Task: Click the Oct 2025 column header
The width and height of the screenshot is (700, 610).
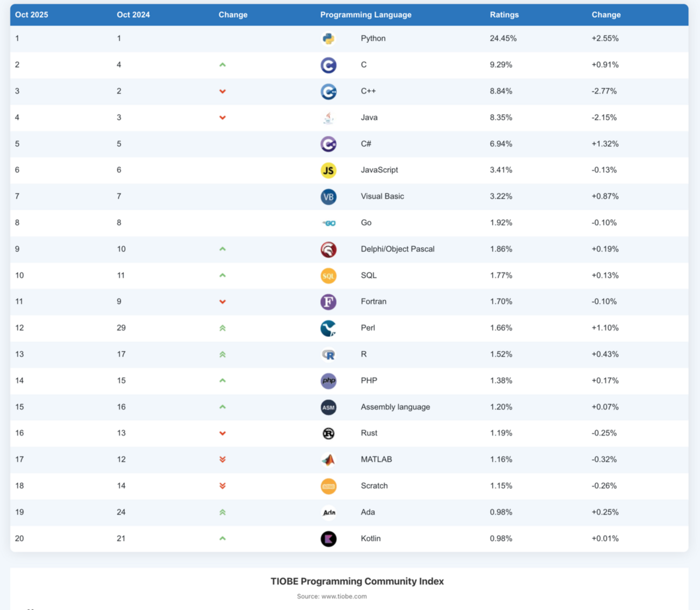Action: pos(32,15)
